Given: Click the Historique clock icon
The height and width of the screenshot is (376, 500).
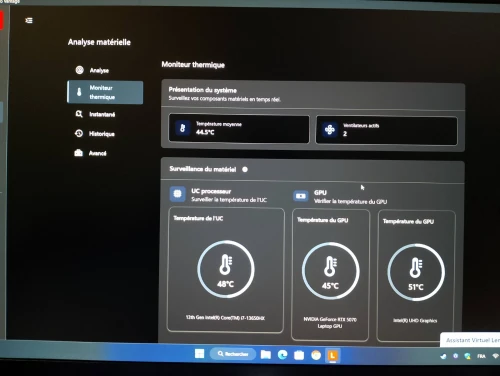Looking at the screenshot, I should (79, 133).
